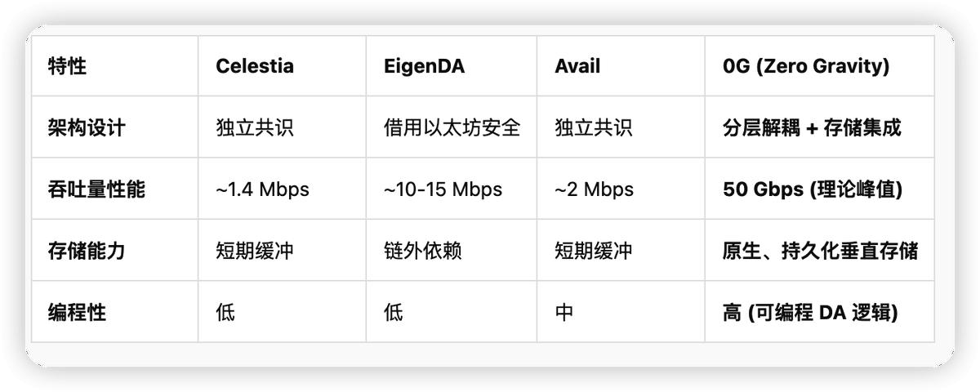Viewport: 980px width, 392px height.
Task: Click the ~2 Mbps cell
Action: [594, 189]
